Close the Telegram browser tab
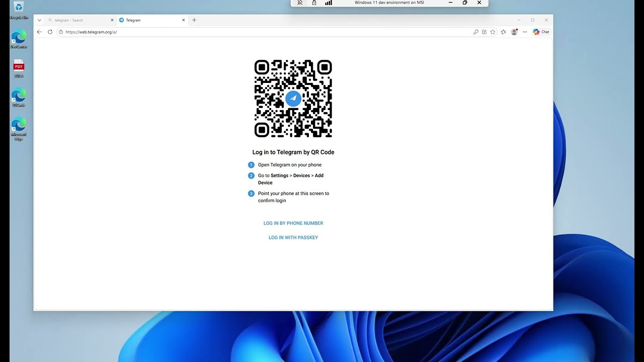 183,20
